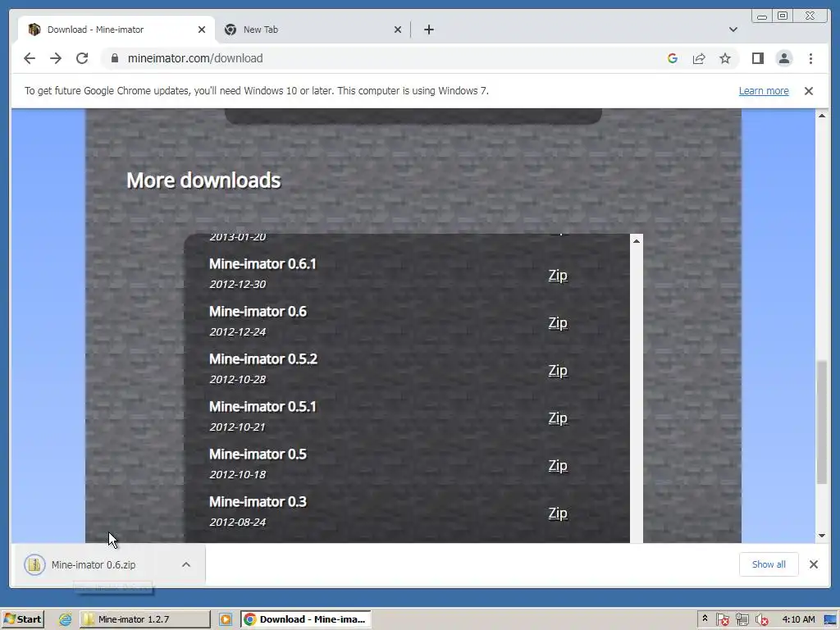Close the Download - Mine-imator tab
The width and height of the screenshot is (840, 630).
coord(202,30)
